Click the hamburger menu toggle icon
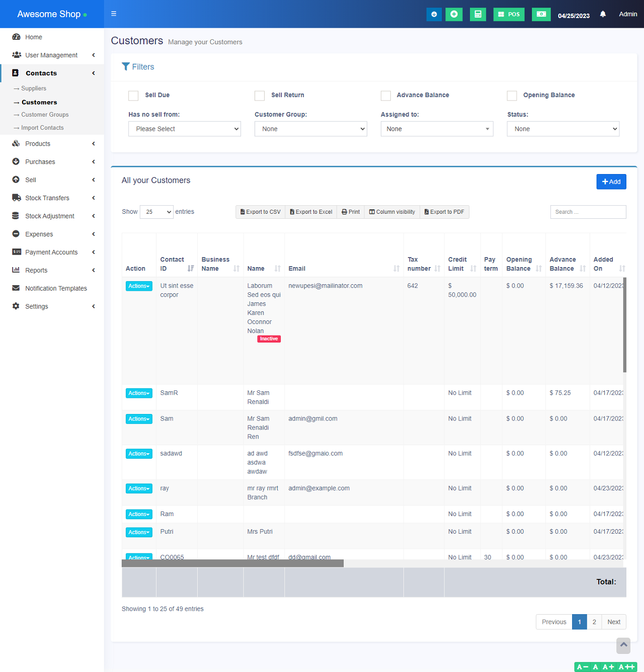This screenshot has width=644, height=672. click(114, 14)
